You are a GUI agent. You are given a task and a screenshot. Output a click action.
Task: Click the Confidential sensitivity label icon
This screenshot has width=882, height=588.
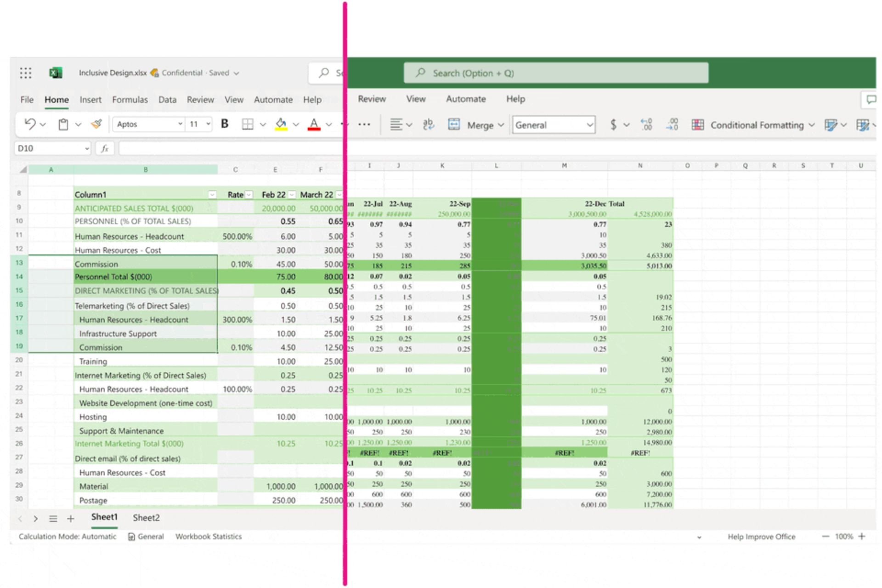pos(155,73)
